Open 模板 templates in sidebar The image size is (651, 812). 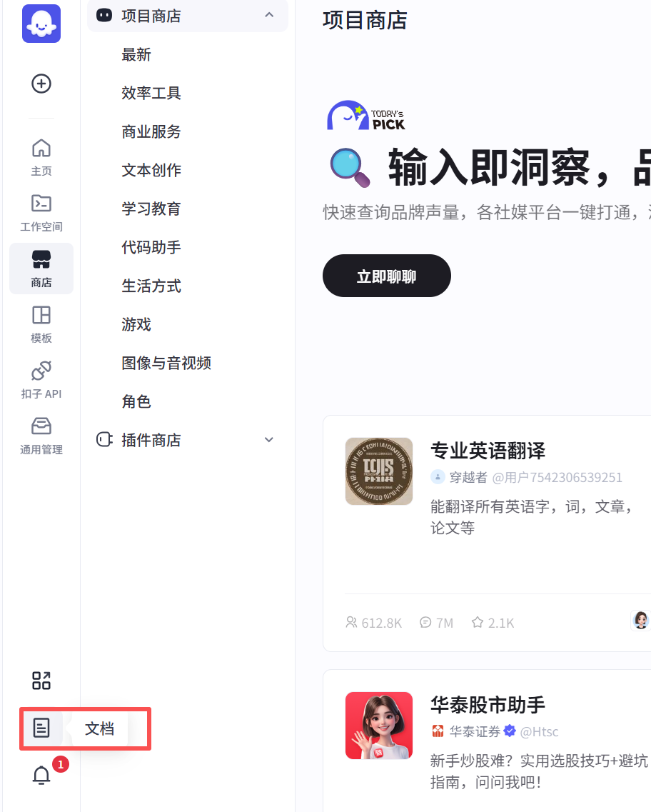pyautogui.click(x=41, y=324)
